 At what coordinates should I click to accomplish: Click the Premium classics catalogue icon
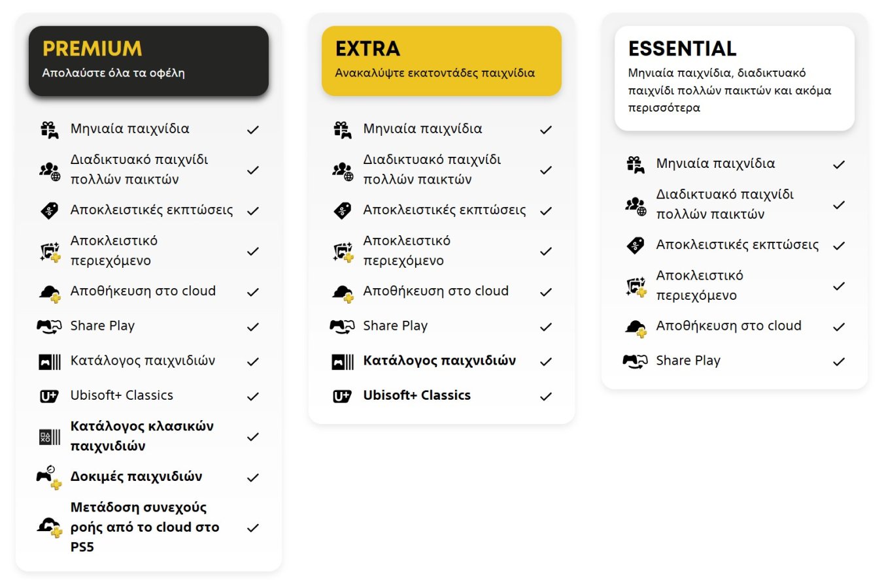[x=50, y=436]
